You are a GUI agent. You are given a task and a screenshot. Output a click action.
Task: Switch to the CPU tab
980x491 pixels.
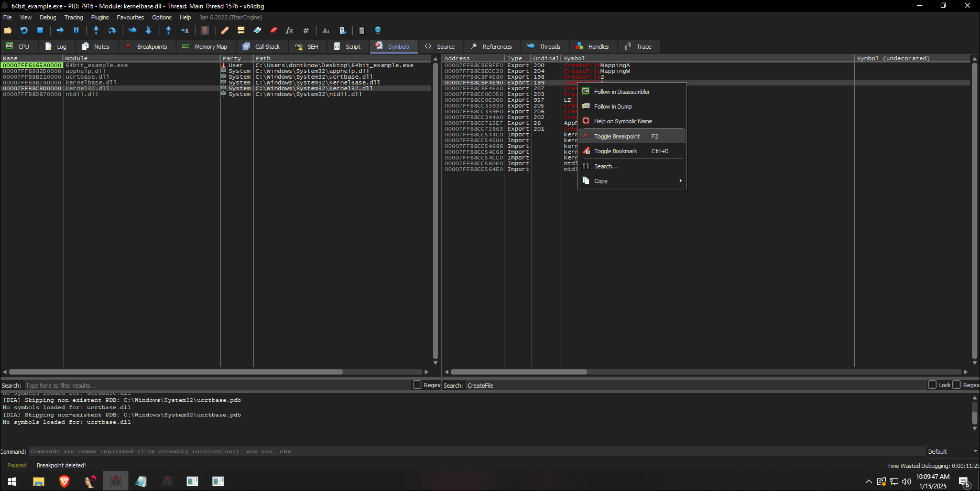click(18, 47)
